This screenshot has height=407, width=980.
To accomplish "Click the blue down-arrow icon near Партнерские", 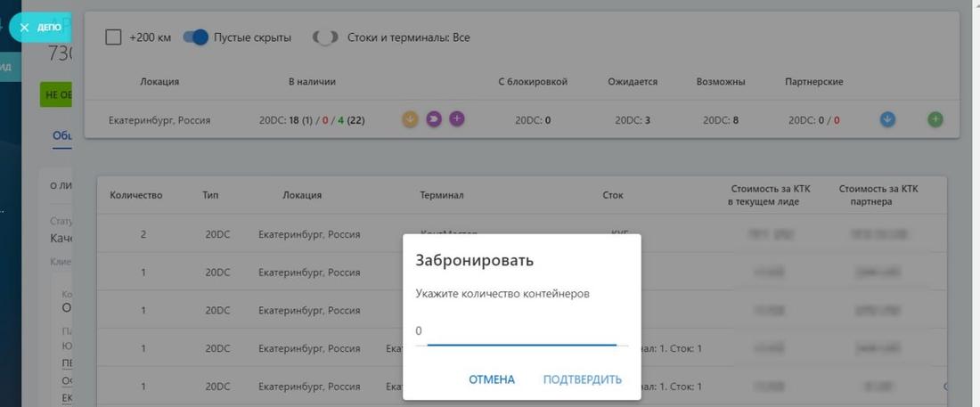I will 887,119.
